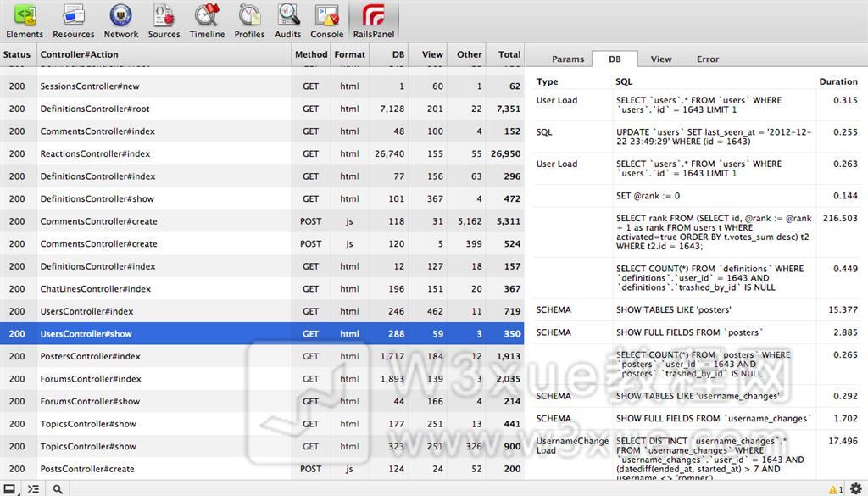Image resolution: width=868 pixels, height=496 pixels.
Task: Open the Resources panel
Action: coord(74,21)
